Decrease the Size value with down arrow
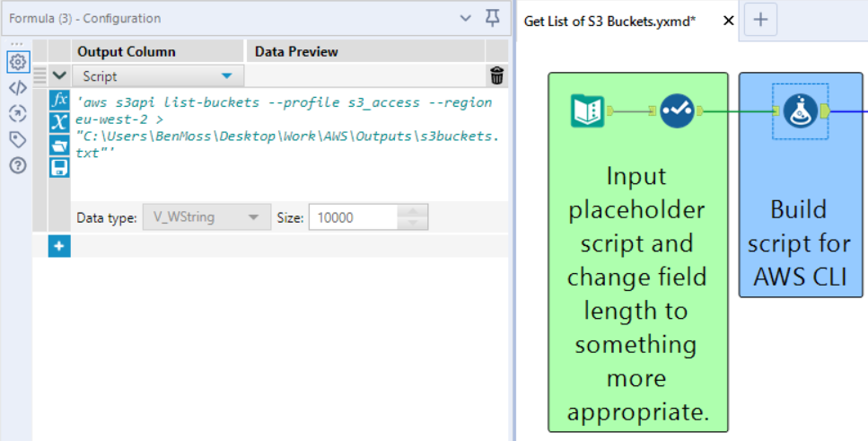 pos(412,224)
